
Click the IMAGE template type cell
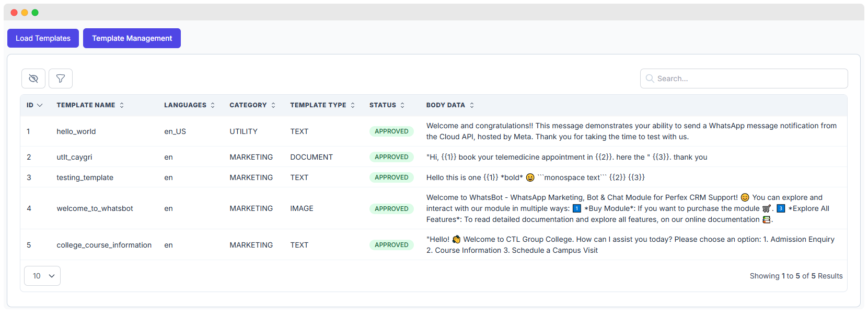pyautogui.click(x=302, y=208)
